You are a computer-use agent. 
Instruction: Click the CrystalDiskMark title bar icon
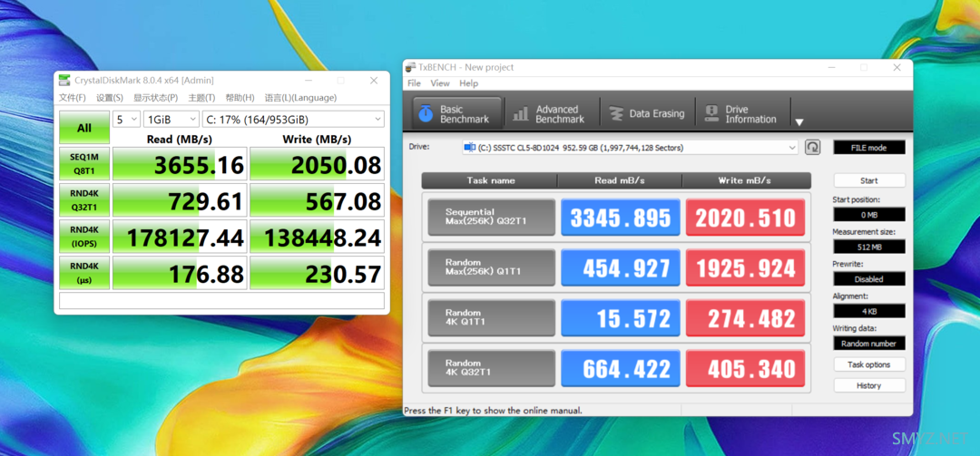coord(64,80)
